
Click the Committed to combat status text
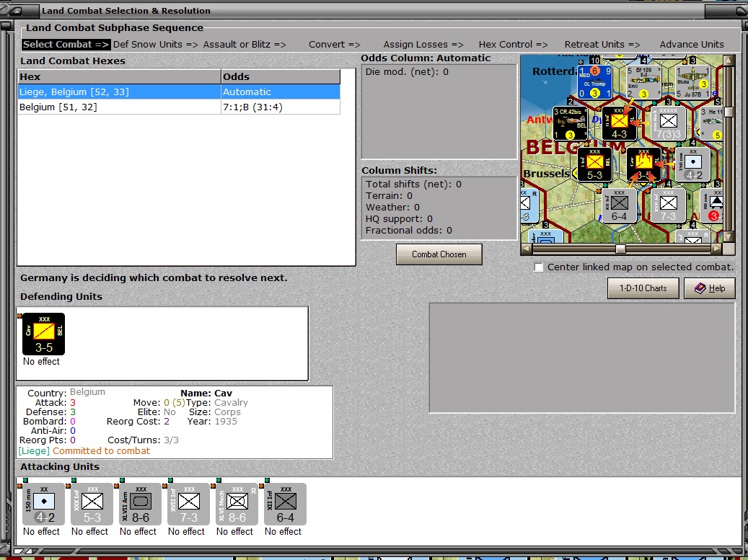click(101, 451)
